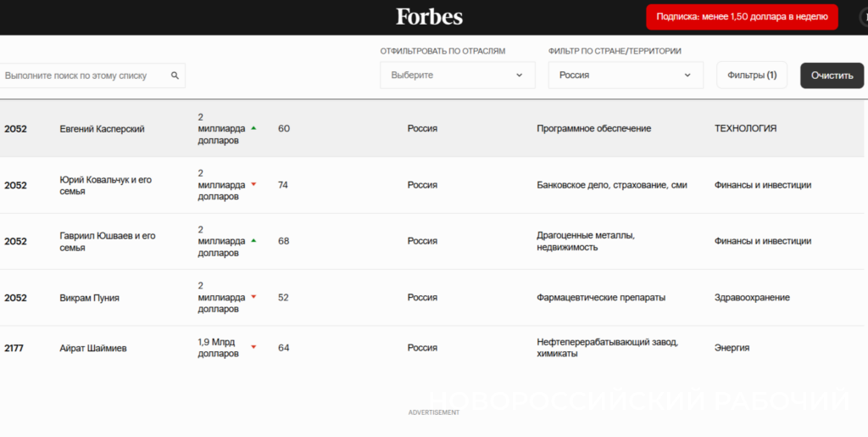Click the Forbes logo
The width and height of the screenshot is (868, 437).
(x=429, y=17)
